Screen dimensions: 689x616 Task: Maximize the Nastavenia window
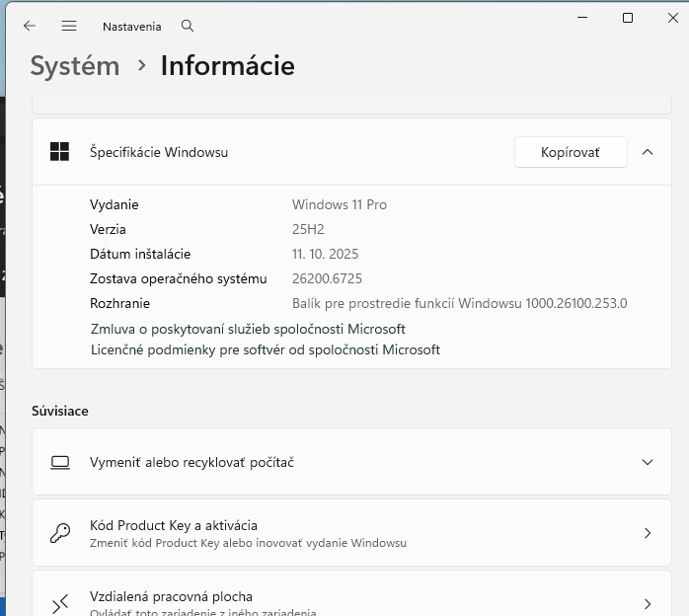coord(628,18)
